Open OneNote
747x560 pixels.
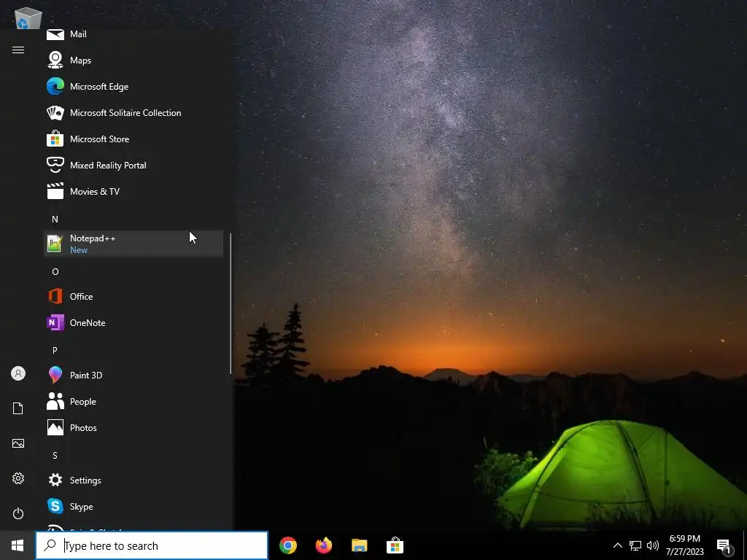(133, 322)
